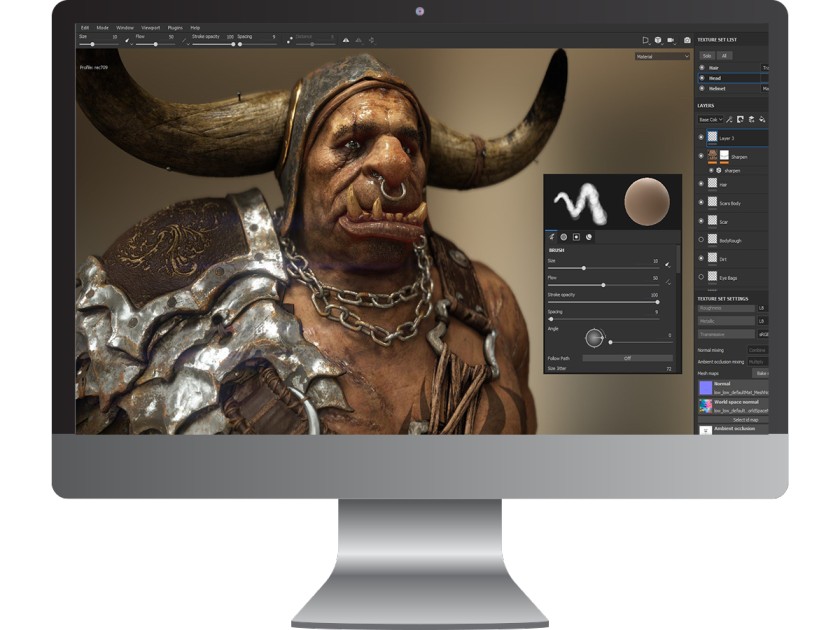Click the top toolbar Size slider
Image resolution: width=840 pixels, height=630 pixels.
[99, 44]
